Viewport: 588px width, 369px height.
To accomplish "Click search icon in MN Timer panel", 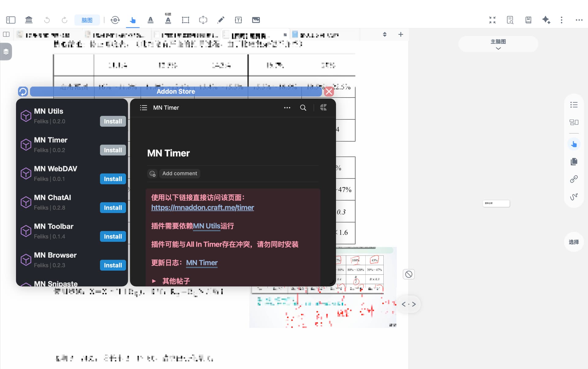I will point(303,108).
